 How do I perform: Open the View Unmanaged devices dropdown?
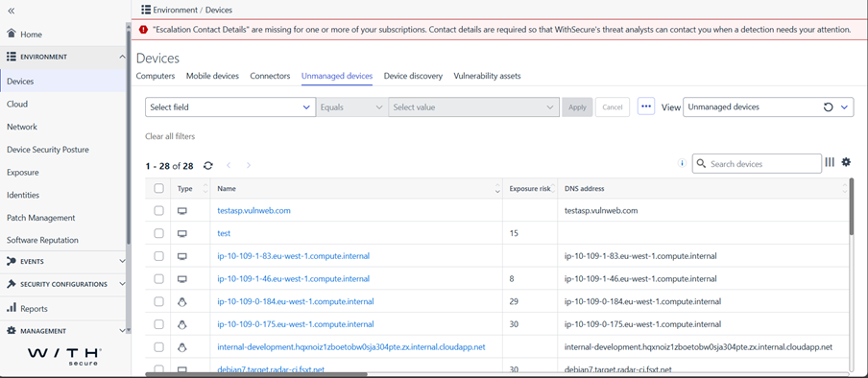click(768, 107)
